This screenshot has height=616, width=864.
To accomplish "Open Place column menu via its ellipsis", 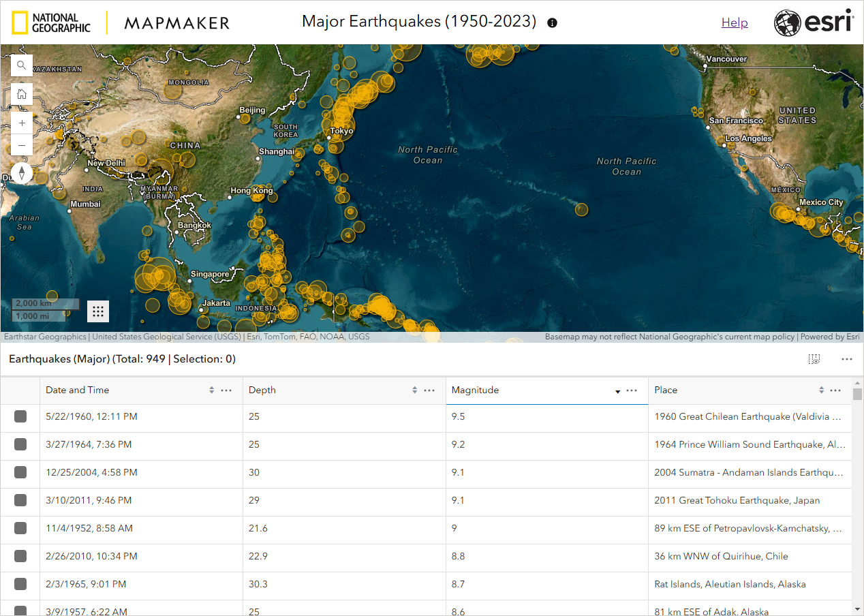I will tap(835, 390).
